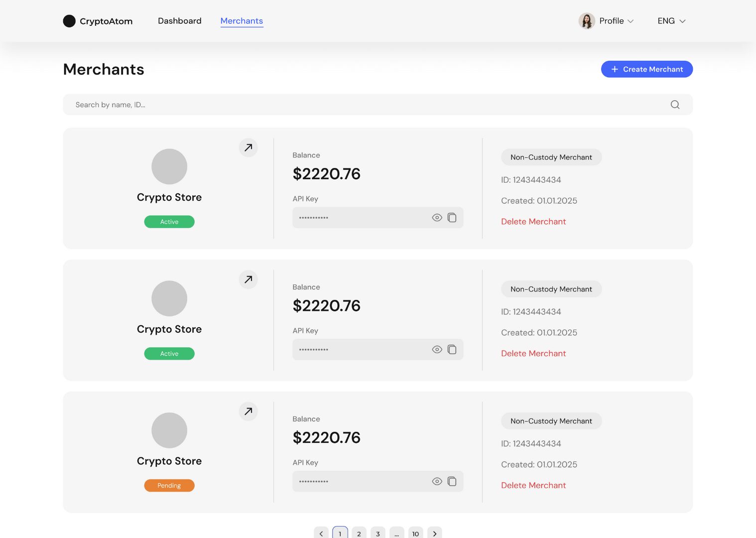Show the second merchant's hidden API key
Image resolution: width=756 pixels, height=538 pixels.
pos(437,350)
